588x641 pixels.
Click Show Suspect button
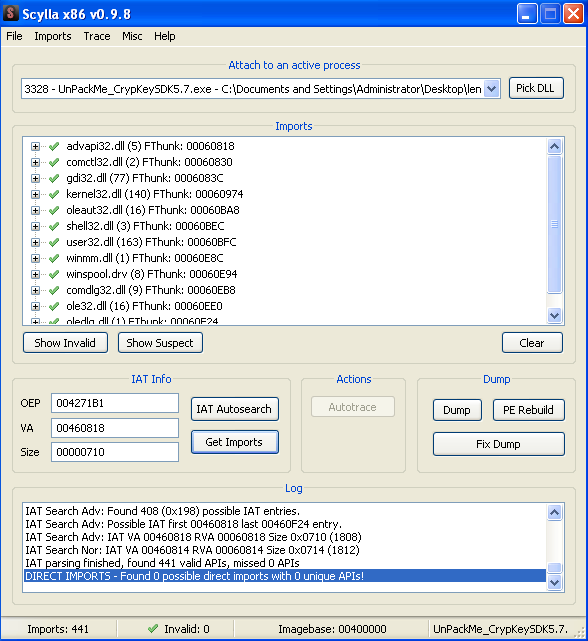click(160, 343)
